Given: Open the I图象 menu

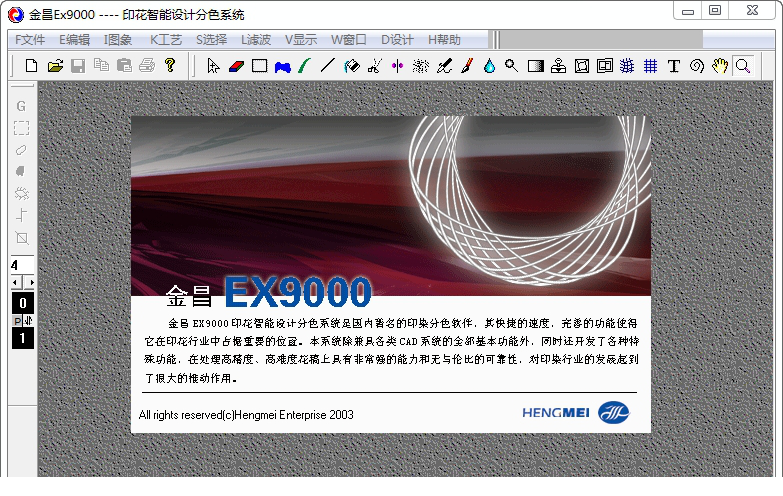Looking at the screenshot, I should pos(118,39).
